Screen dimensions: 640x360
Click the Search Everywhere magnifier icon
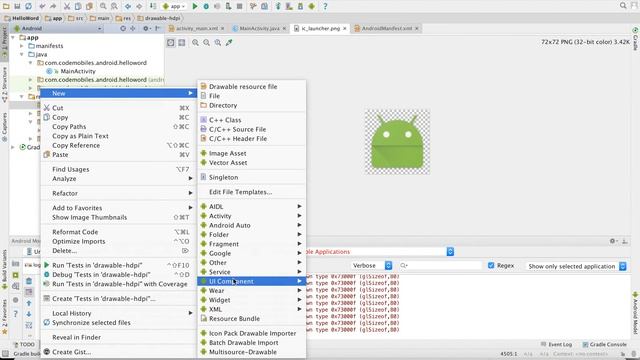[623, 6]
